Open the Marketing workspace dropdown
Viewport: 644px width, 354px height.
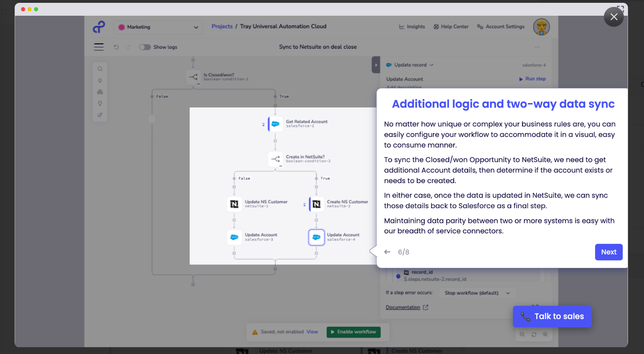click(158, 27)
